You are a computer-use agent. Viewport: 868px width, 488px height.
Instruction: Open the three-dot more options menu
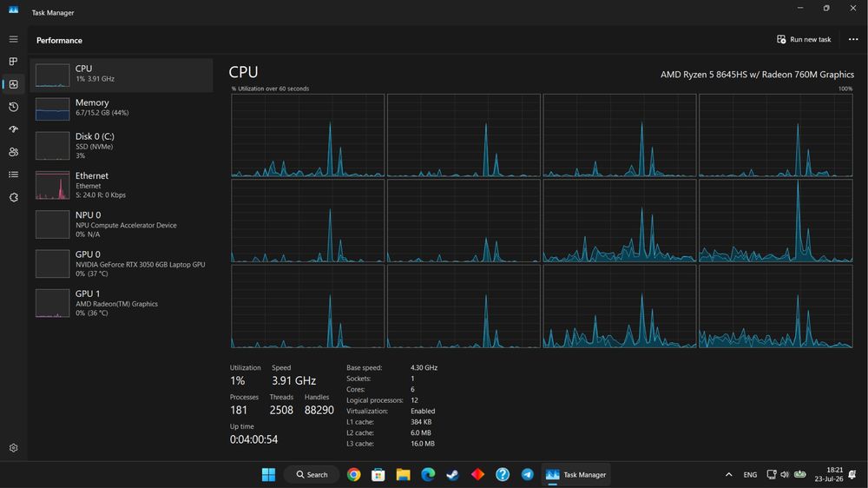pos(853,39)
